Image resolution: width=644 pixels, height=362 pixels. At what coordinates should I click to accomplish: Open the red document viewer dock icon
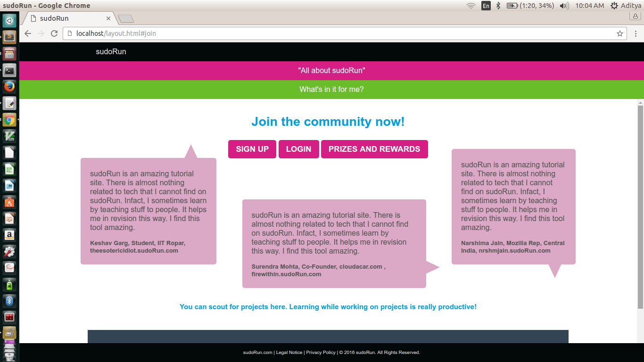coord(9,268)
